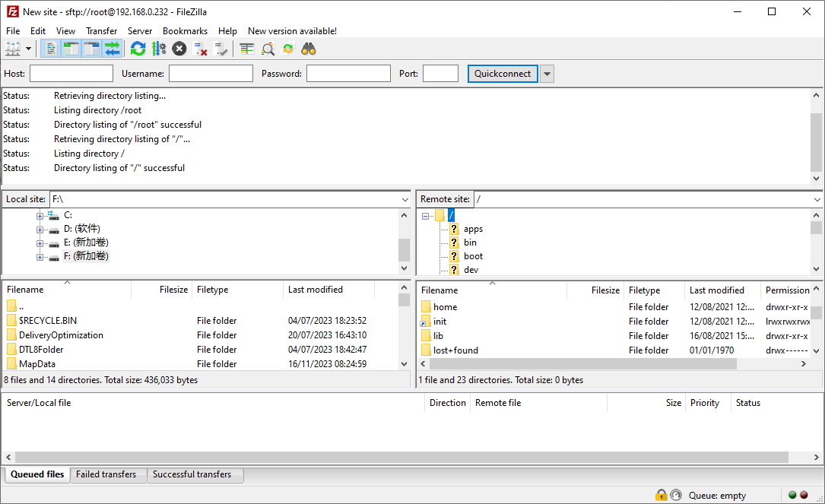Expand the D: (软件) drive node
The image size is (825, 504).
pos(40,230)
